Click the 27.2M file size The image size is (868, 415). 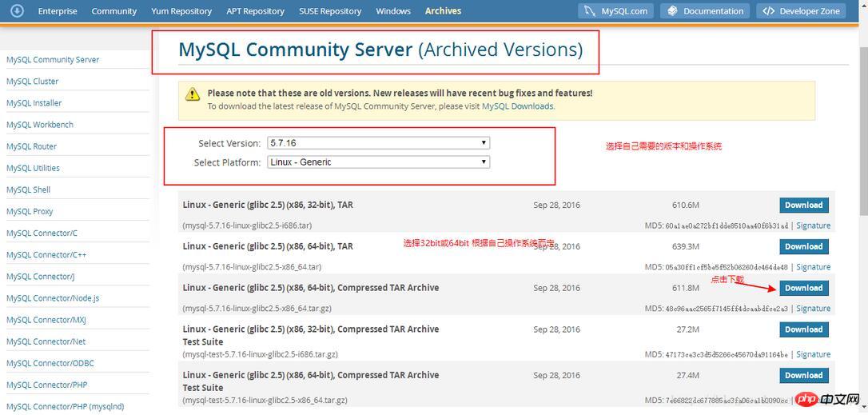(687, 329)
